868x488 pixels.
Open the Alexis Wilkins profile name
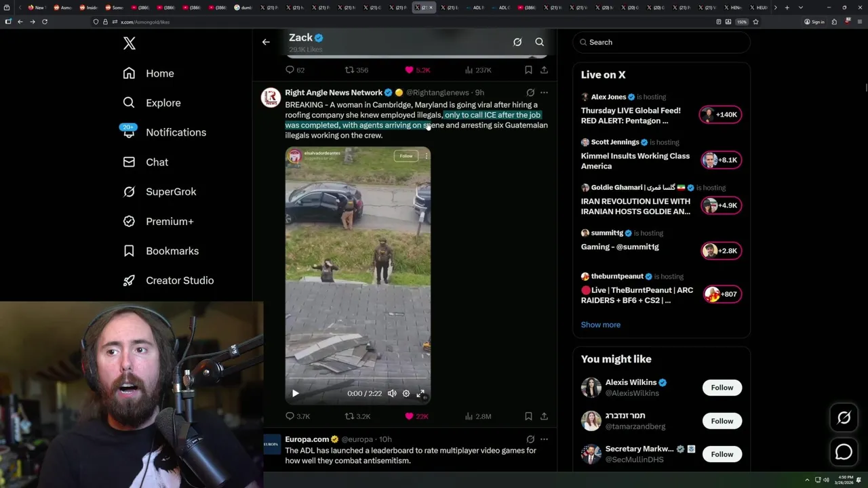[x=631, y=382]
